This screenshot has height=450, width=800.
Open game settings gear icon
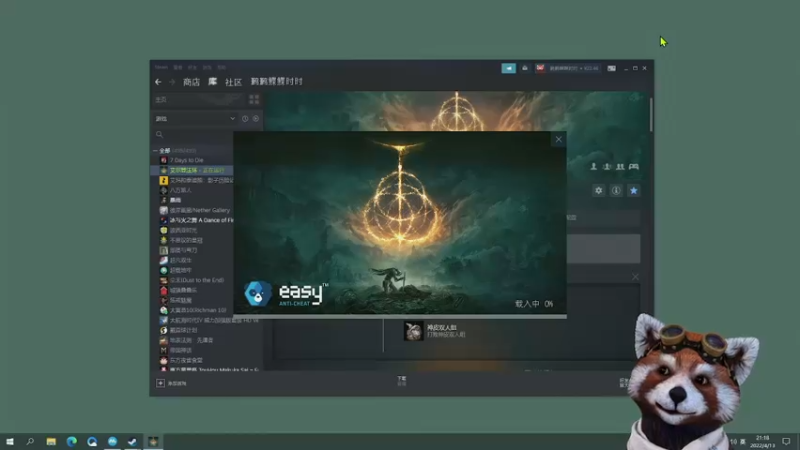[x=598, y=190]
